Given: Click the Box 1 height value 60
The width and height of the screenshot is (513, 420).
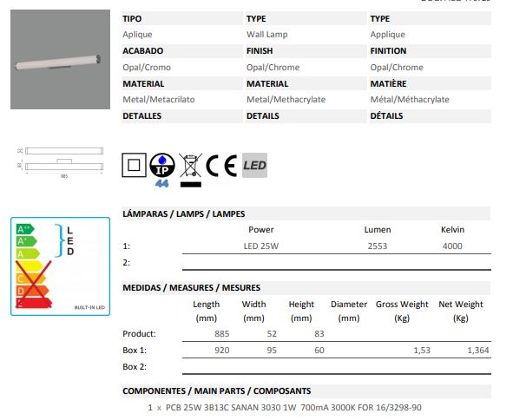Looking at the screenshot, I should (x=319, y=351).
